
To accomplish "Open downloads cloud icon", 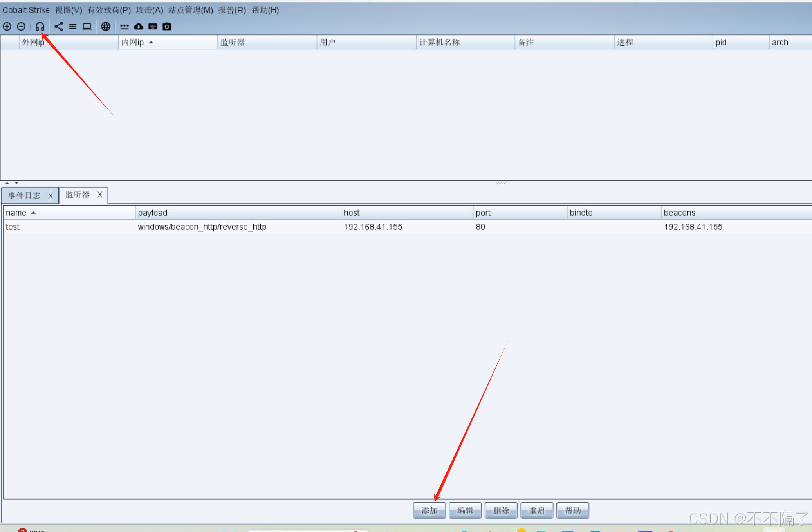I will pos(139,27).
